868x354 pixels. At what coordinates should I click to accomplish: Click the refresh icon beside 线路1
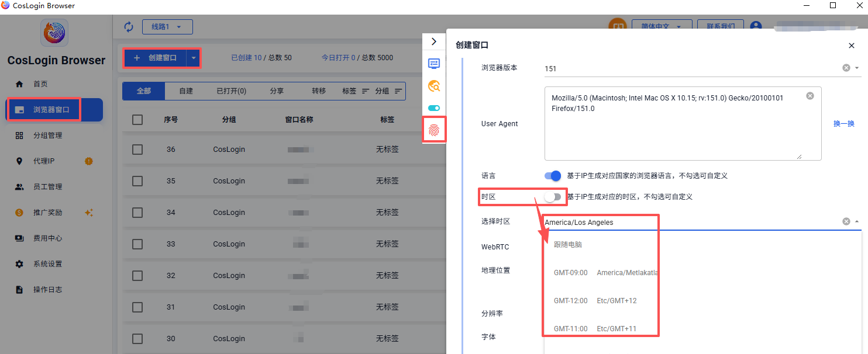(x=129, y=27)
